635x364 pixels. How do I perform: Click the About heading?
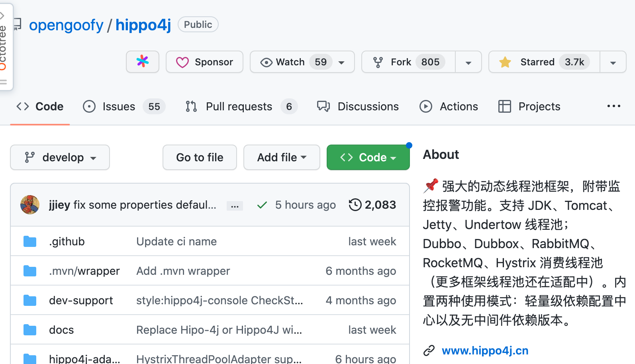(441, 154)
